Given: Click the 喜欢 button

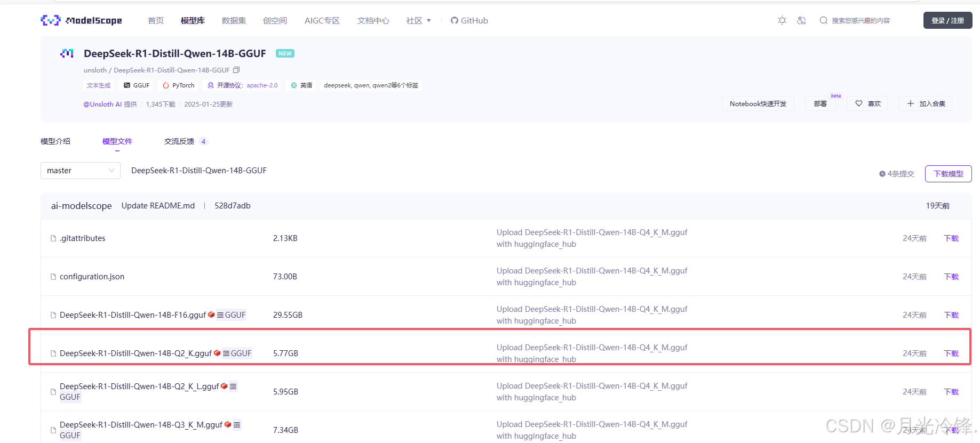Looking at the screenshot, I should pyautogui.click(x=867, y=103).
